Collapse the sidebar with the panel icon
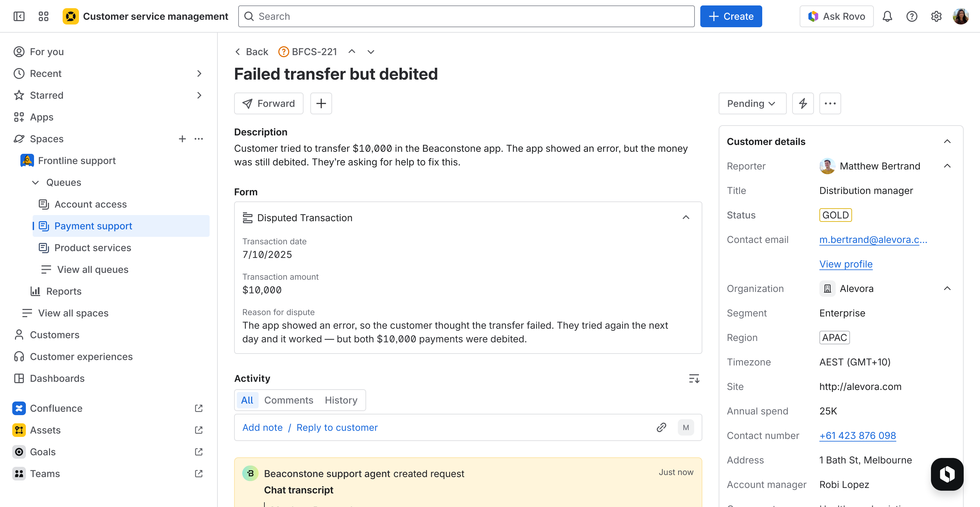The width and height of the screenshot is (980, 507). point(19,16)
